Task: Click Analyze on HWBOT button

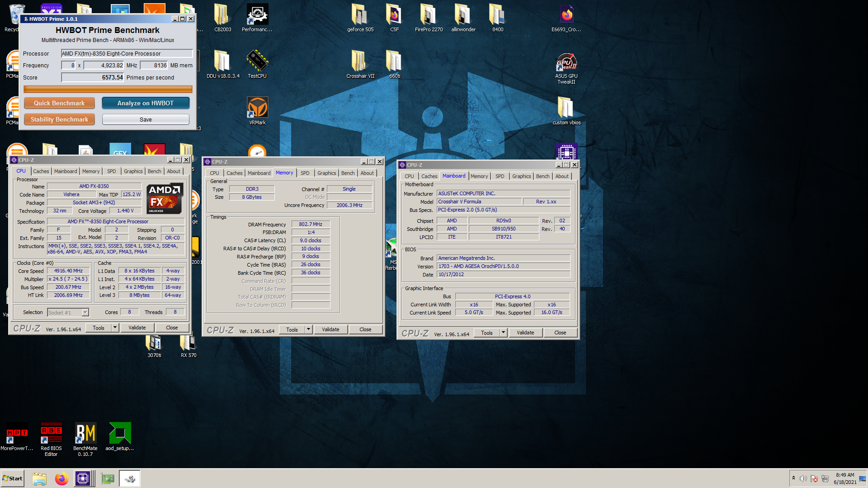Action: pos(146,103)
